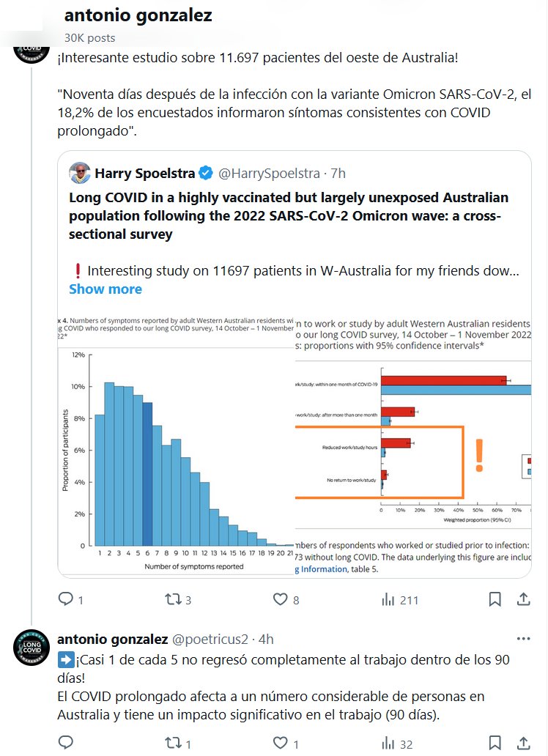This screenshot has width=548, height=756.
Task: Like the main post with 8 likes
Action: (280, 599)
